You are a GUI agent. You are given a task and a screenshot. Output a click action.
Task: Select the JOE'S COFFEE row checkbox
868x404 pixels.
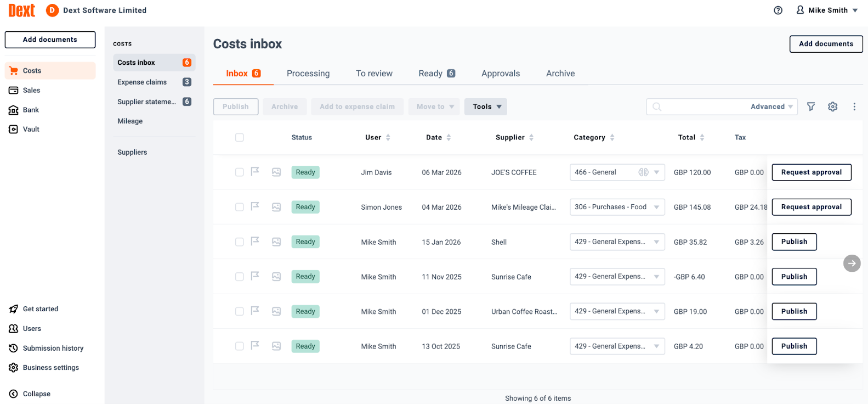point(240,172)
